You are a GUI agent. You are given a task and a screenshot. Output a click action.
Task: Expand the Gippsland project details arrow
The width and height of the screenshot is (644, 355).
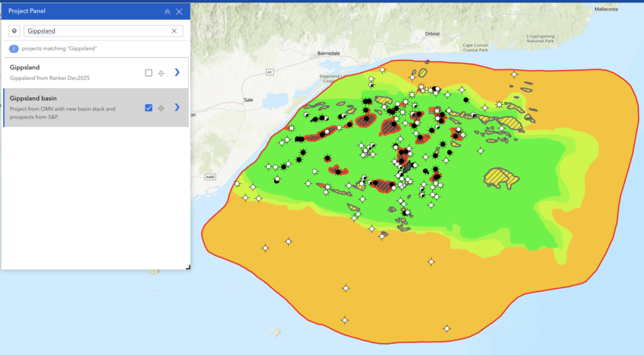click(177, 72)
